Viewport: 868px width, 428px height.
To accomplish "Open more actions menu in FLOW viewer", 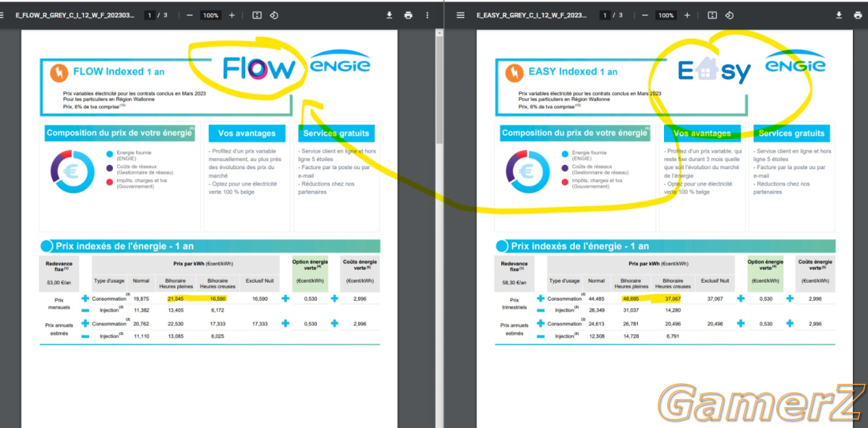I will (x=427, y=15).
